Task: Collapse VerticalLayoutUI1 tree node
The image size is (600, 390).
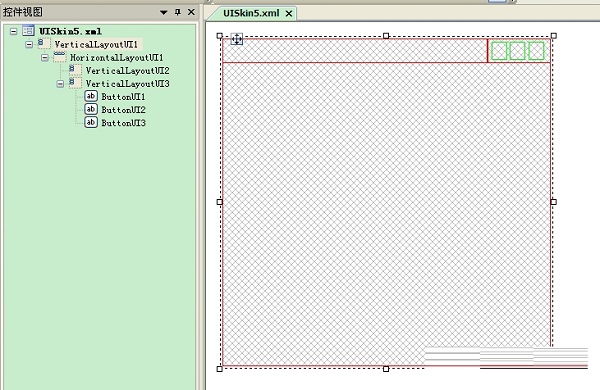Action: coord(29,44)
